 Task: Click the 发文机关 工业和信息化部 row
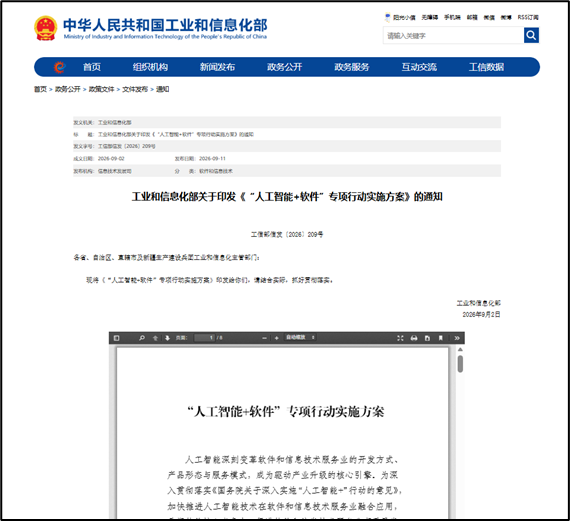pos(287,123)
